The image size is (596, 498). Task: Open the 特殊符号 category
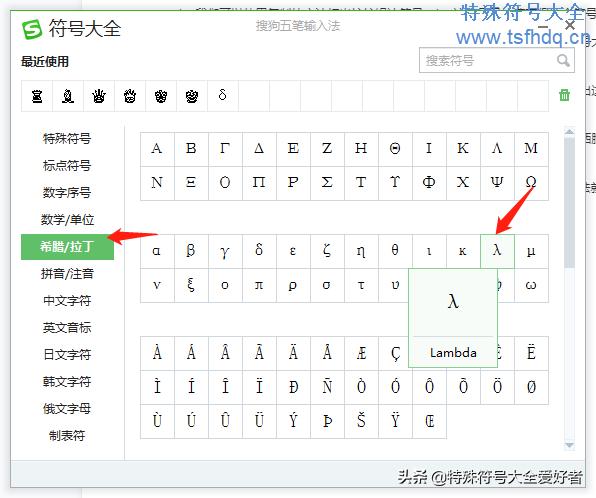click(x=67, y=138)
